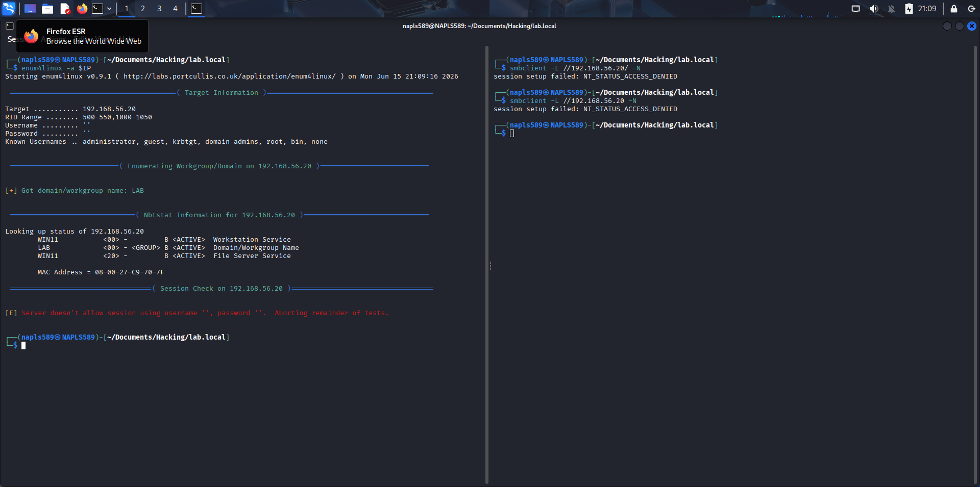The height and width of the screenshot is (487, 980).
Task: Switch to workspace 3
Action: pyautogui.click(x=159, y=9)
